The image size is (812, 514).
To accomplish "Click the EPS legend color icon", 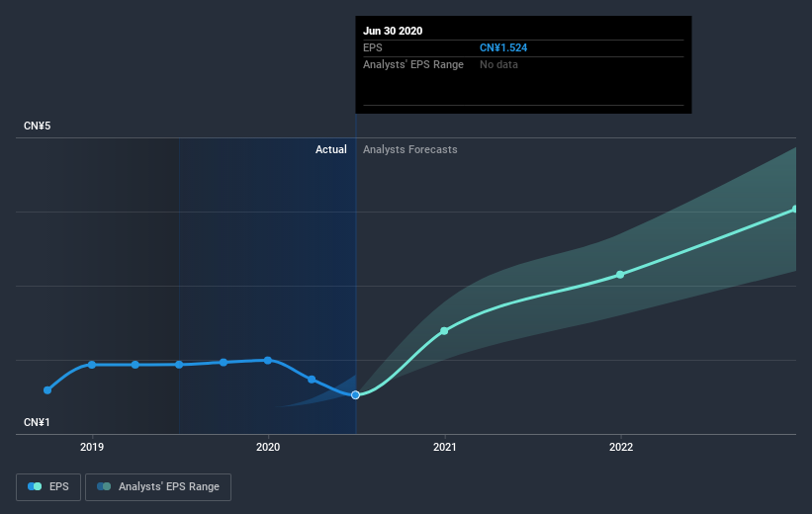I will (35, 486).
